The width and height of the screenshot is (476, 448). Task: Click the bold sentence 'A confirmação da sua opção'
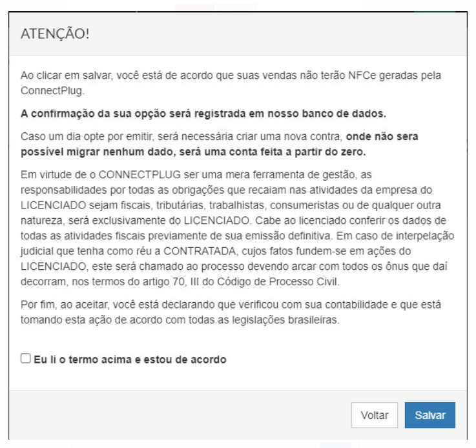coord(203,114)
